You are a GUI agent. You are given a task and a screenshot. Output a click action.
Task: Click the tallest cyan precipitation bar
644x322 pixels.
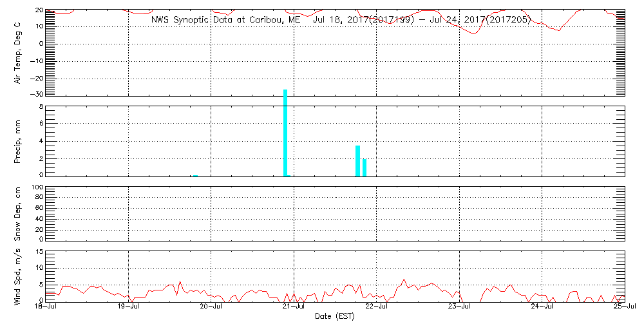(285, 132)
